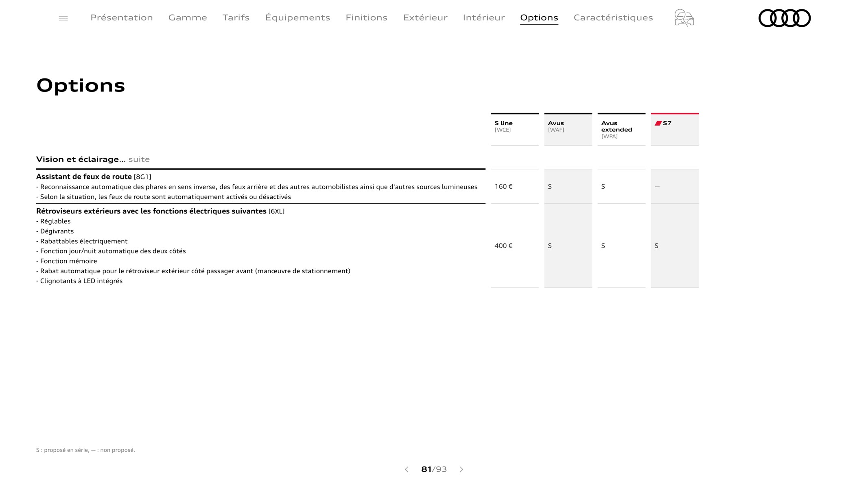Click the S7 dash cell for Assistant de feux
The width and height of the screenshot is (868, 488).
[675, 186]
